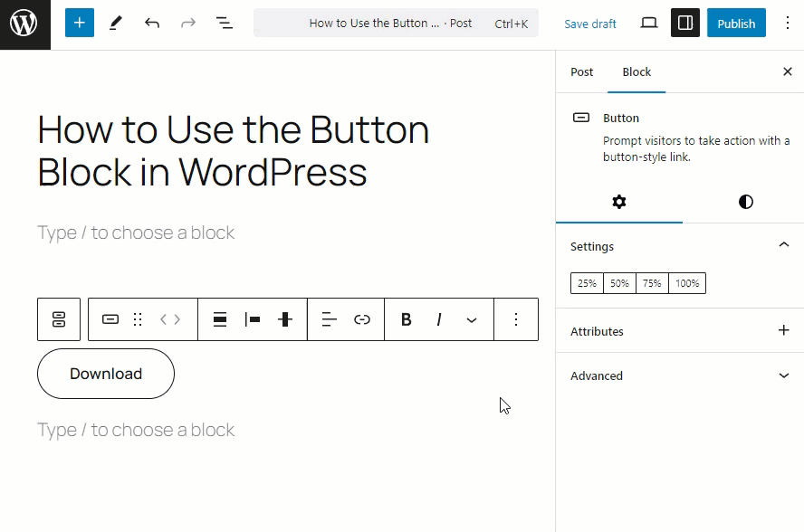Select the parent Buttons block icon
This screenshot has width=804, height=532.
click(59, 319)
